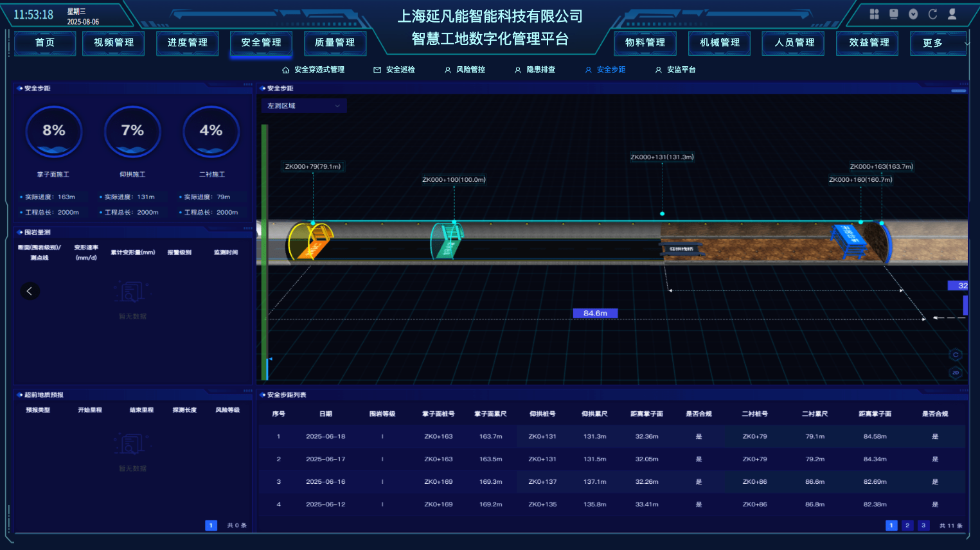Toggle the 2D view hexagon button
The image size is (980, 550).
[x=956, y=373]
